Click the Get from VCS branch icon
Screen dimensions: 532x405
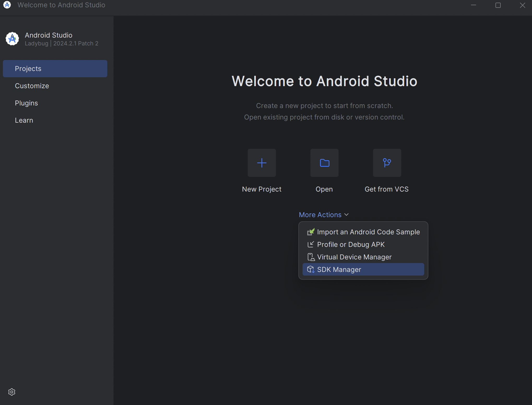(x=387, y=163)
